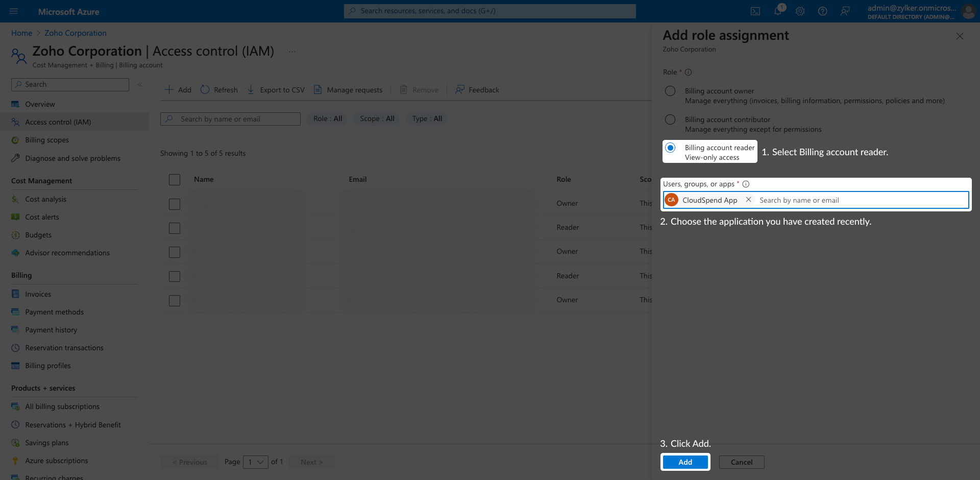Check the first Owner row checkbox
Viewport: 980px width, 480px height.
coord(175,204)
